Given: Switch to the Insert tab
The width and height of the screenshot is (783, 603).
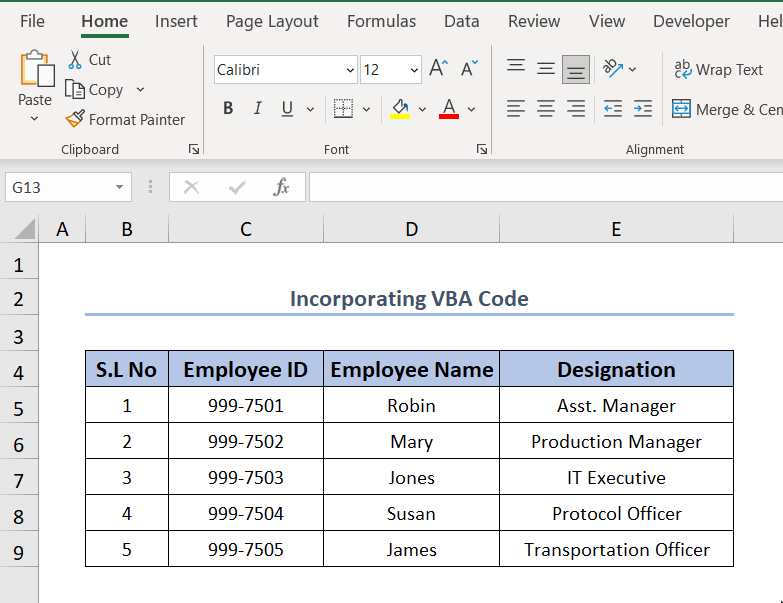Looking at the screenshot, I should (176, 21).
